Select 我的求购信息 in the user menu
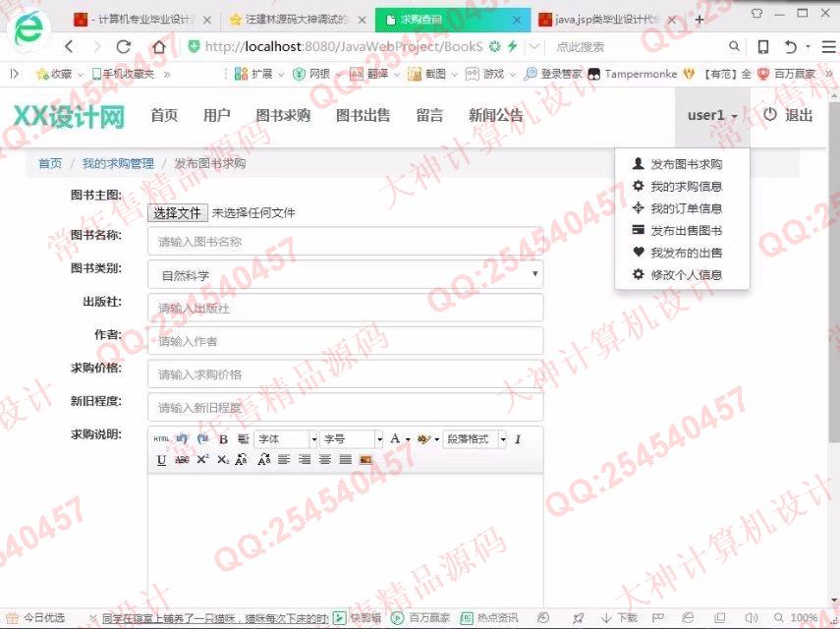840x629 pixels. (682, 187)
